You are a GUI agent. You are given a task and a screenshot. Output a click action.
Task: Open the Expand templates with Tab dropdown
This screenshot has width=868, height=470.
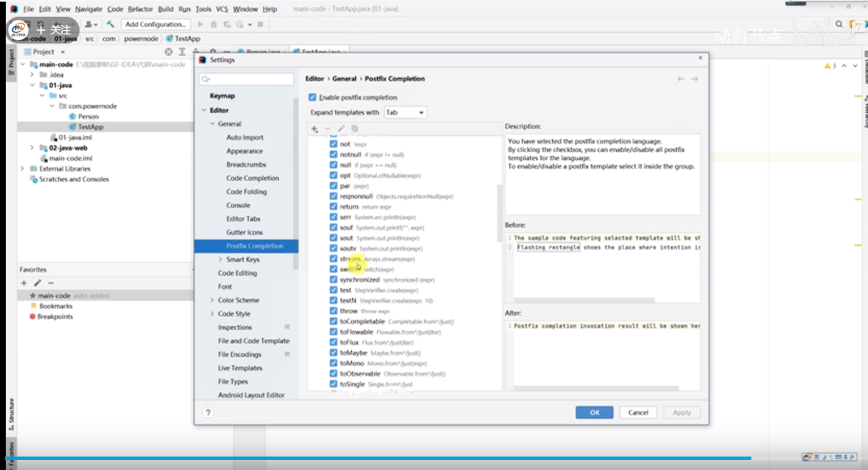pyautogui.click(x=406, y=112)
